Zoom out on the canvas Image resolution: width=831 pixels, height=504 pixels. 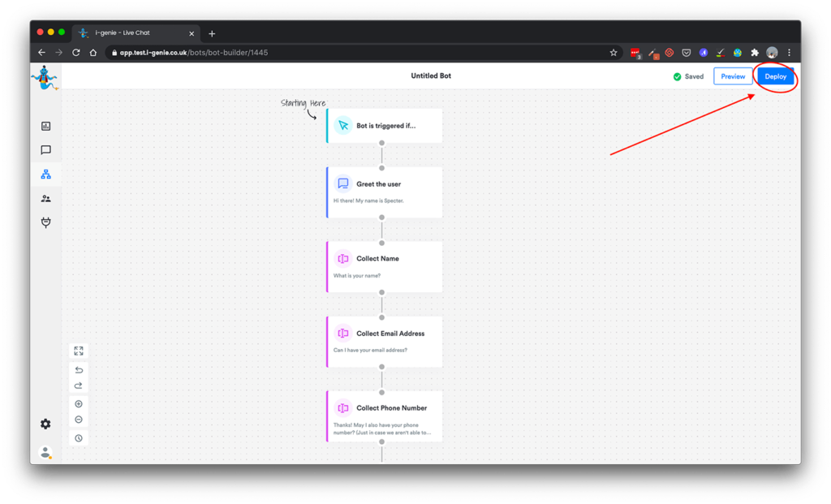[x=79, y=420]
